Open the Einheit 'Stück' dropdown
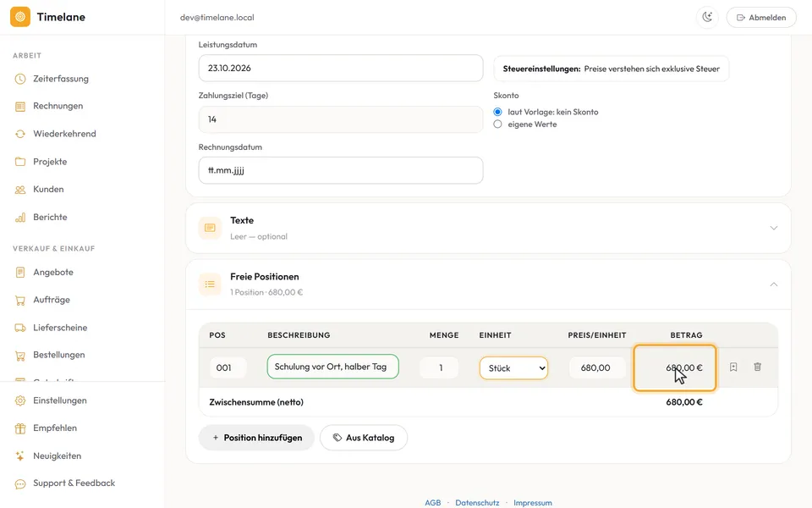Image resolution: width=812 pixels, height=508 pixels. click(513, 368)
